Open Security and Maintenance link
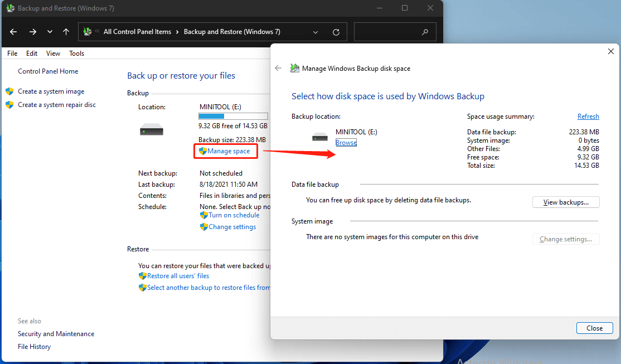 pyautogui.click(x=56, y=334)
